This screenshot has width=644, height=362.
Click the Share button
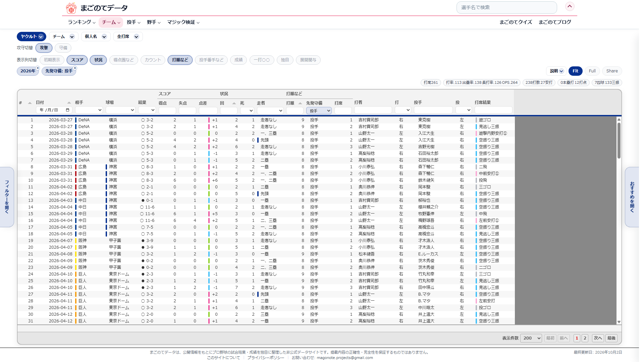pos(612,71)
